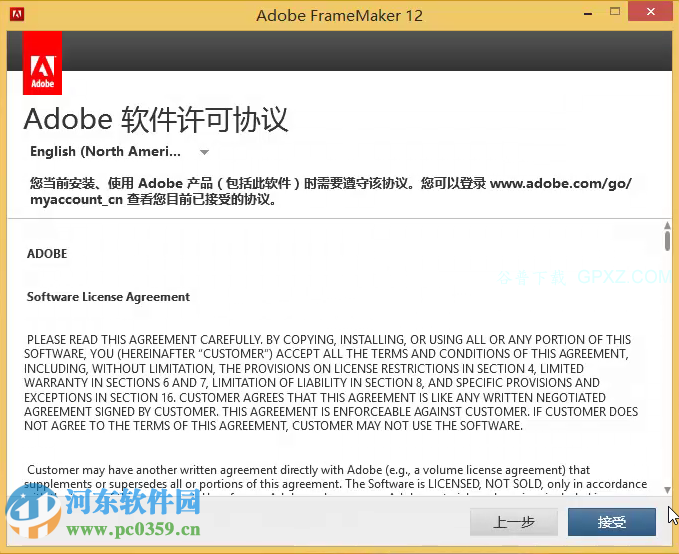Click the red Adobe logo

[x=42, y=63]
